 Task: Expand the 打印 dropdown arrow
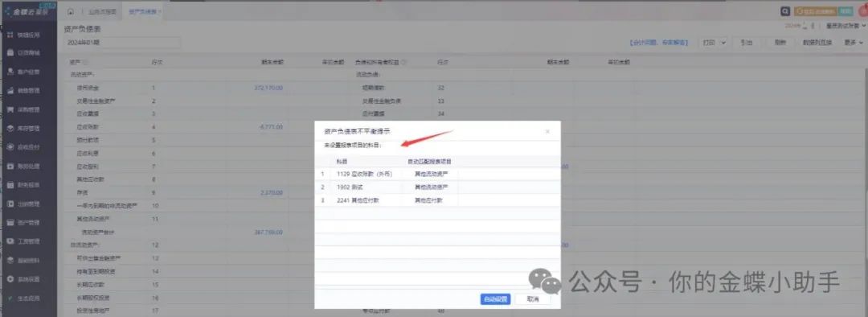(x=723, y=42)
